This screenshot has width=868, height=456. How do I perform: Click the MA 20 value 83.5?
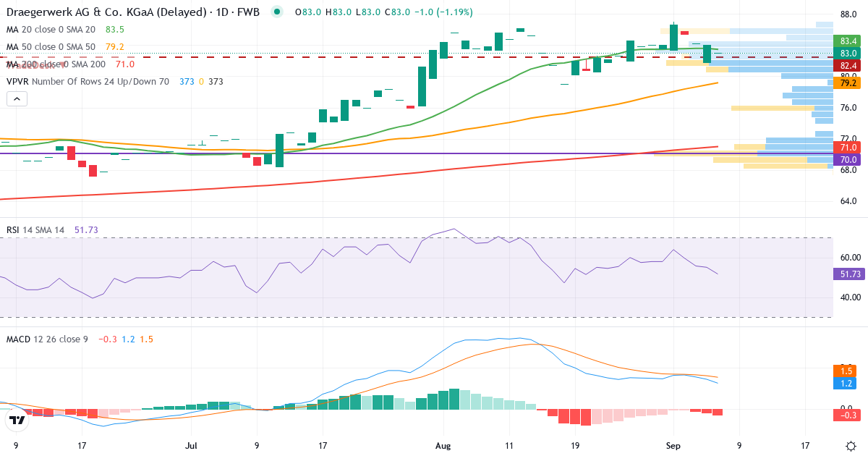[x=115, y=30]
